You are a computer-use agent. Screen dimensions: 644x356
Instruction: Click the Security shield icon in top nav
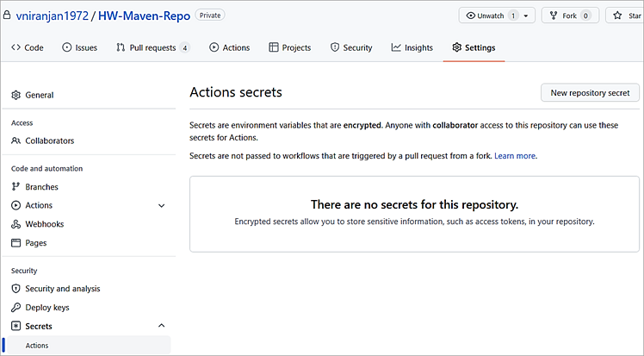click(335, 47)
